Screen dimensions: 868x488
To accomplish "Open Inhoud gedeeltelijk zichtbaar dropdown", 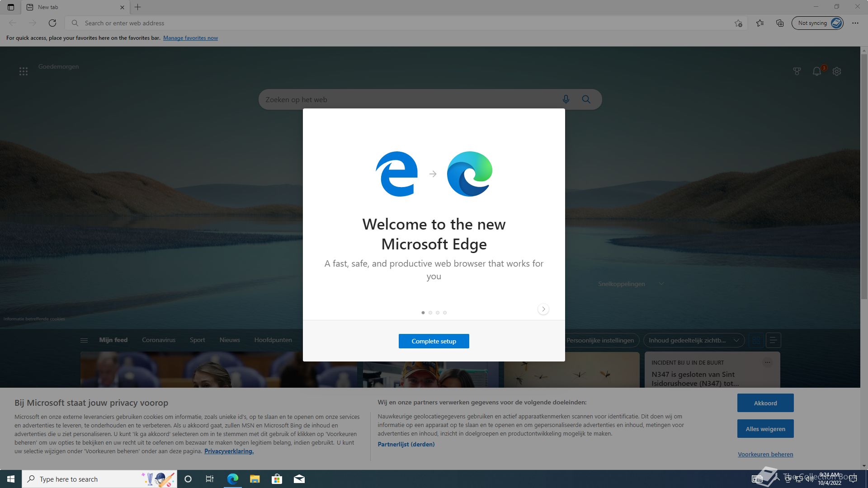I will click(694, 340).
